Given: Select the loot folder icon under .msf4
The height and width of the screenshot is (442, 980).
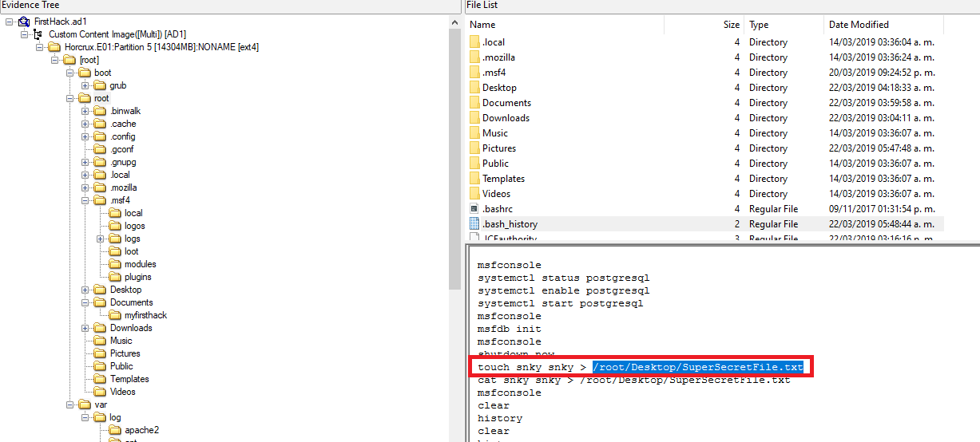Looking at the screenshot, I should 114,251.
